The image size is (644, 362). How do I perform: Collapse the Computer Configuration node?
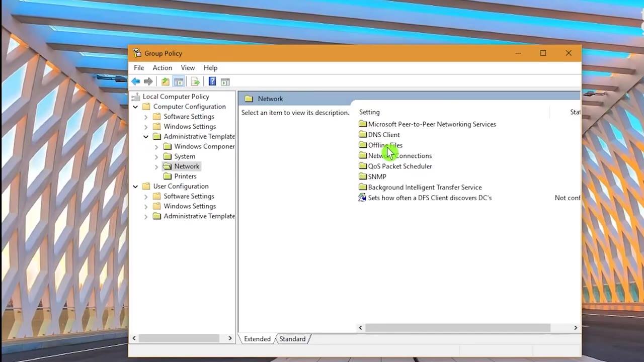(135, 107)
